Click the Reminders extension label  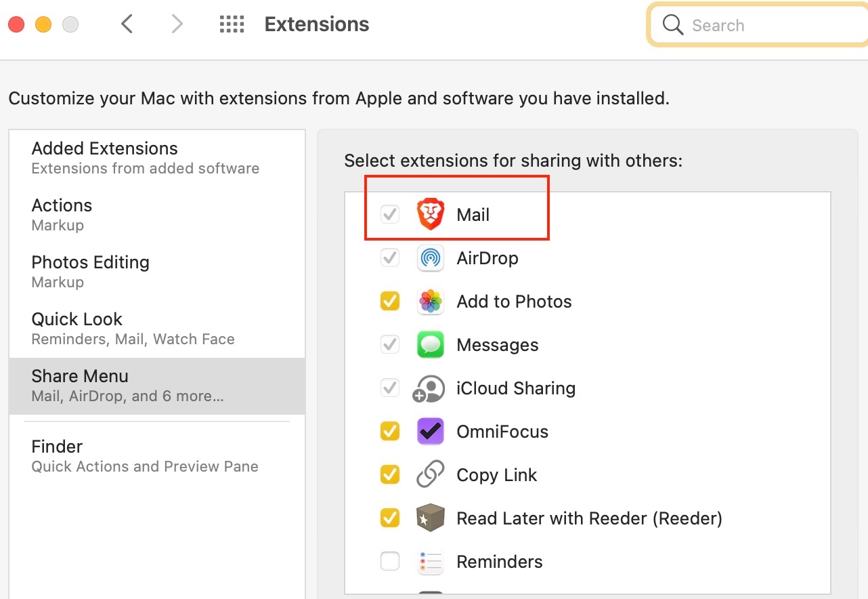pos(500,562)
